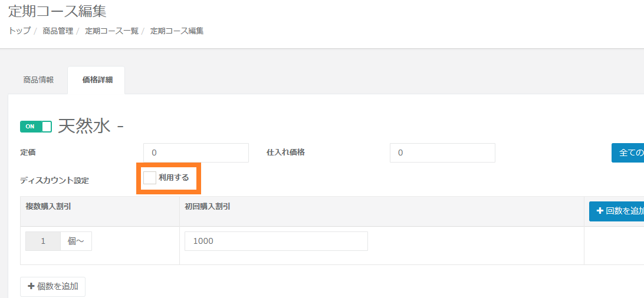Click the 初回購入割引 column header
644x298 pixels.
tap(207, 206)
